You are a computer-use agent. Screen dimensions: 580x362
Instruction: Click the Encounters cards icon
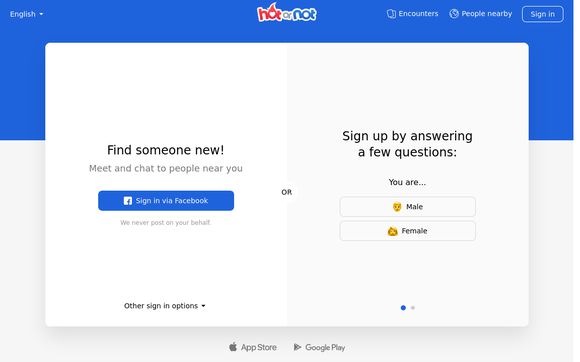click(x=391, y=14)
